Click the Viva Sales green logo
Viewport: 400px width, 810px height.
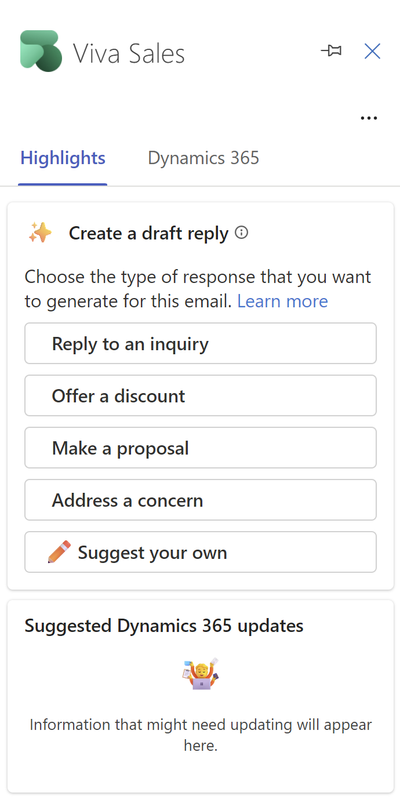[x=41, y=51]
